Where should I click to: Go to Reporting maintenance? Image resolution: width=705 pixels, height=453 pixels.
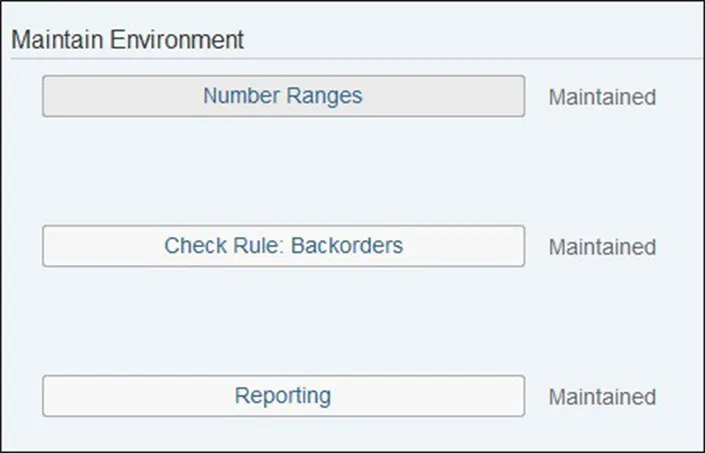[x=283, y=396]
